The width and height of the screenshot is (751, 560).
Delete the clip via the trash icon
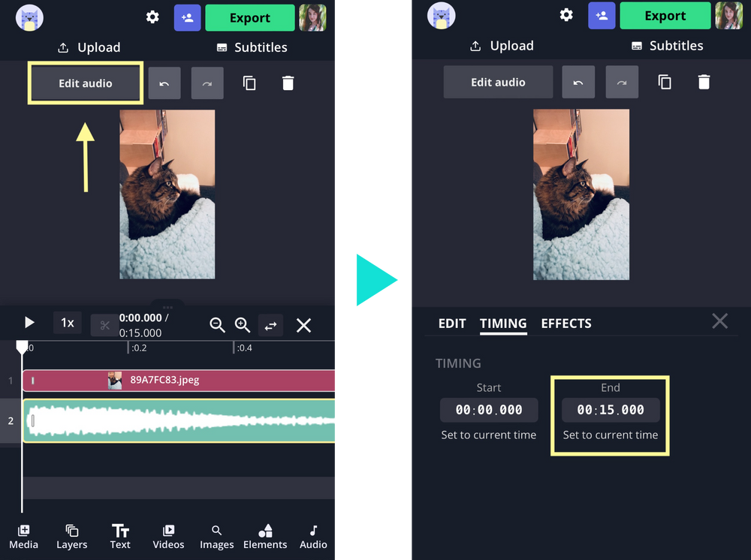click(288, 83)
